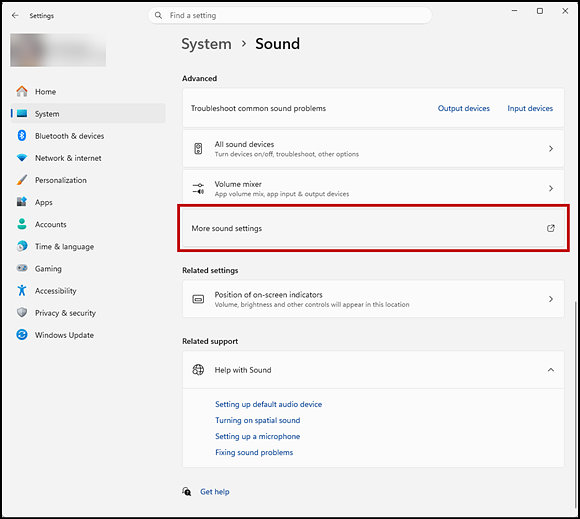Select Bluetooth & devices in sidebar

88,136
